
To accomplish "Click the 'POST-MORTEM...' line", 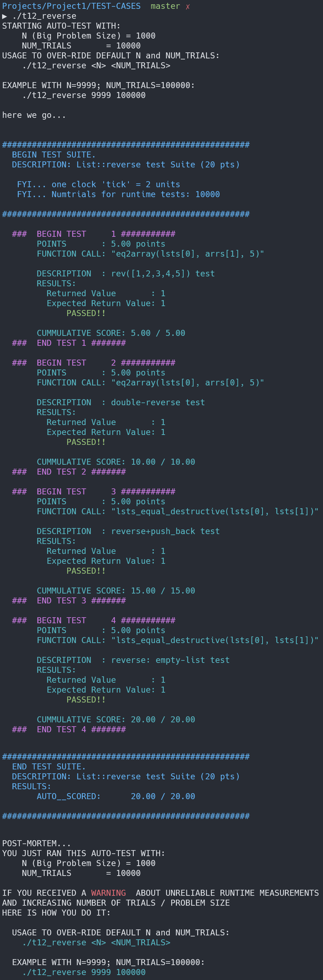I will coord(36,843).
